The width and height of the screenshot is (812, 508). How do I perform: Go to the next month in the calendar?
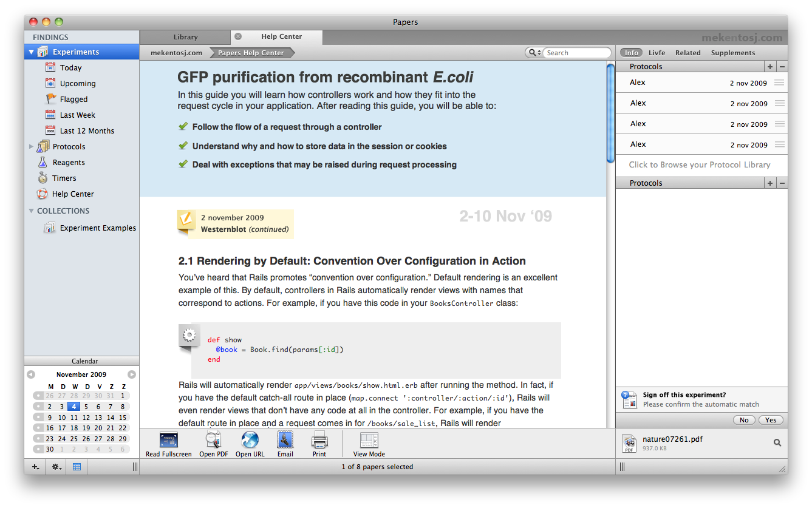click(132, 374)
